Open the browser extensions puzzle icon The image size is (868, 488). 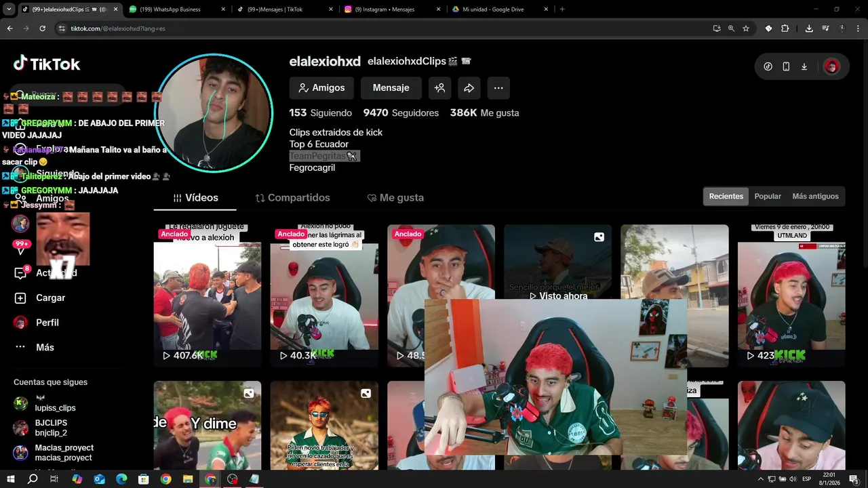785,28
